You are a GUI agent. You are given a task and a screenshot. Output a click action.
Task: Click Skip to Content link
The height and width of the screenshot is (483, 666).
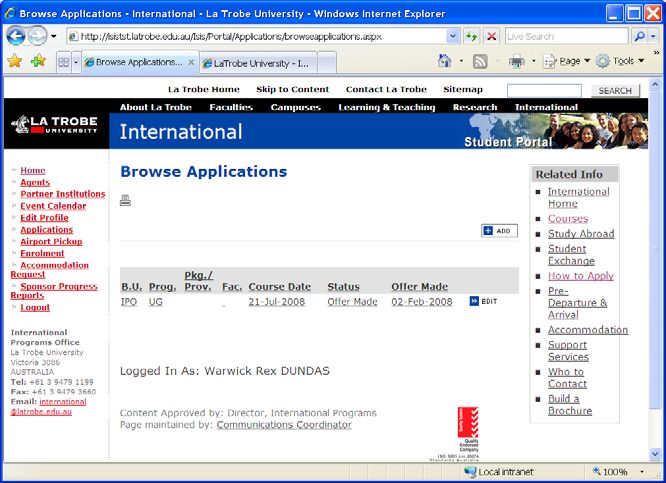(293, 89)
